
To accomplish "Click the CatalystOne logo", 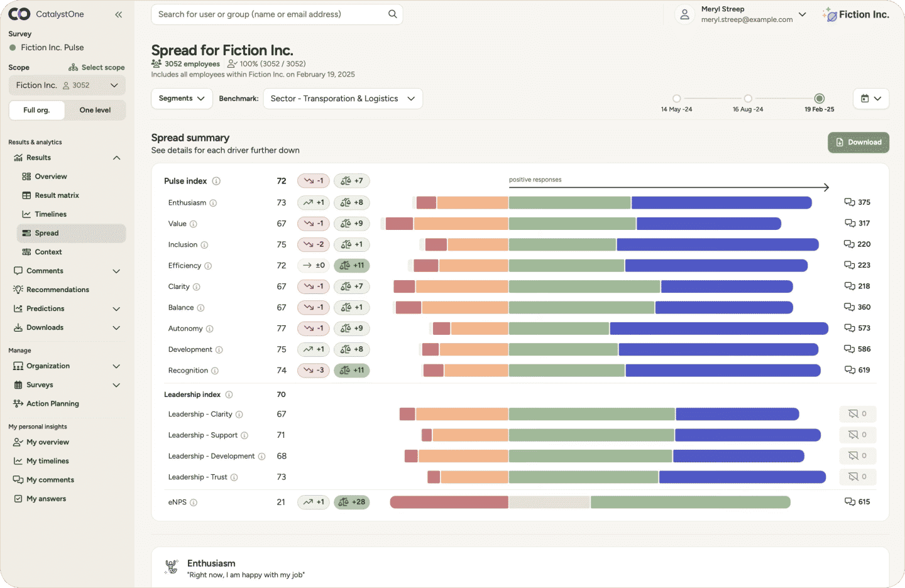I will click(47, 14).
